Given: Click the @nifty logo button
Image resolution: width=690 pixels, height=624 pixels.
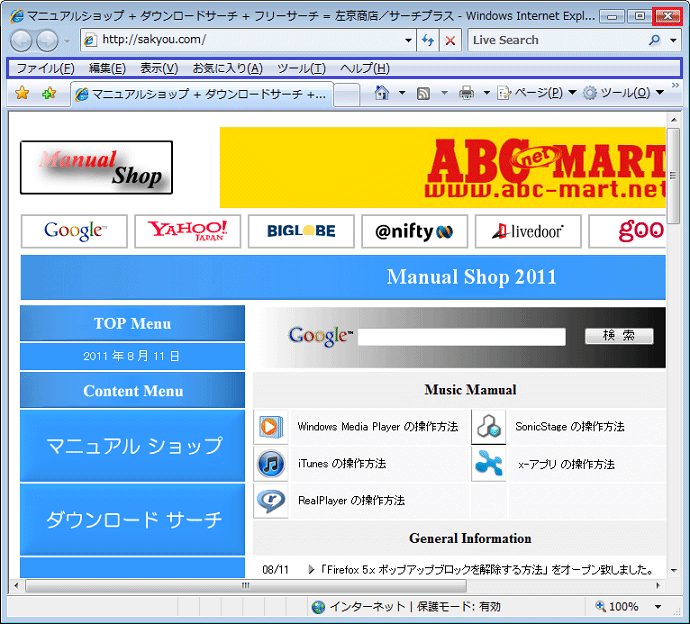Looking at the screenshot, I should (415, 231).
